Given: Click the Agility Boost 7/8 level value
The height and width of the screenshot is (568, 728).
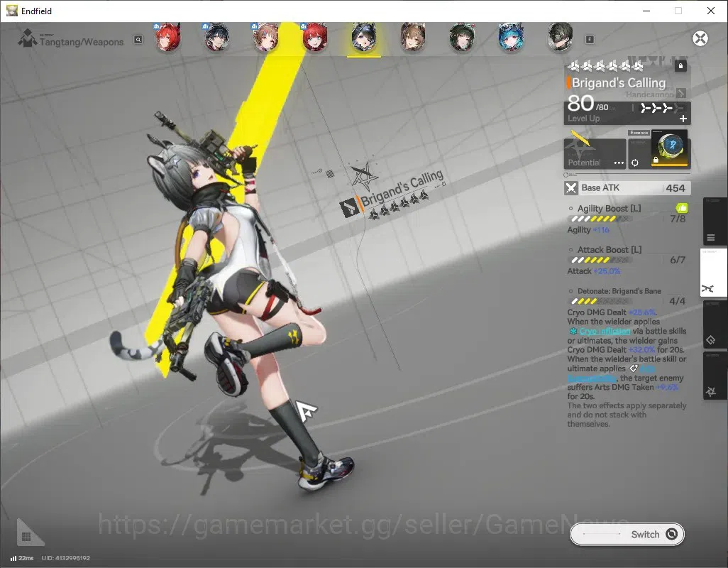Looking at the screenshot, I should tap(678, 219).
